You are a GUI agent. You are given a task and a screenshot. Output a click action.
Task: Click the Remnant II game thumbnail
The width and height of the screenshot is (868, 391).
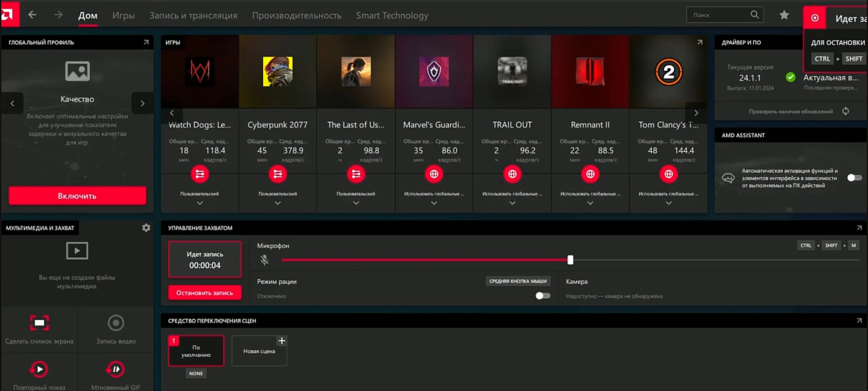coord(590,71)
